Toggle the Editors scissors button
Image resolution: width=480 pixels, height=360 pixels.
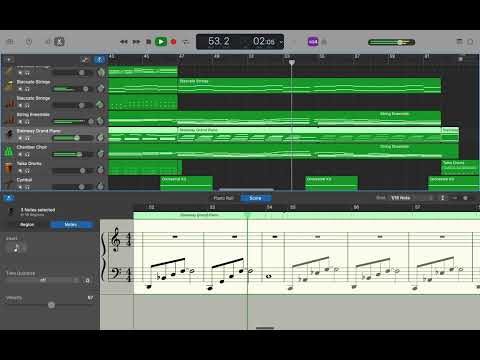(59, 42)
